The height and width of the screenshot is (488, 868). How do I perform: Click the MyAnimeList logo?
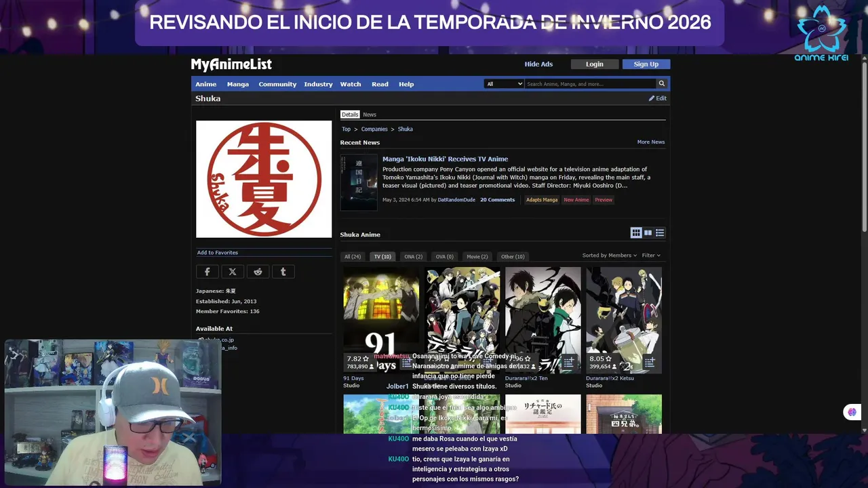[231, 64]
